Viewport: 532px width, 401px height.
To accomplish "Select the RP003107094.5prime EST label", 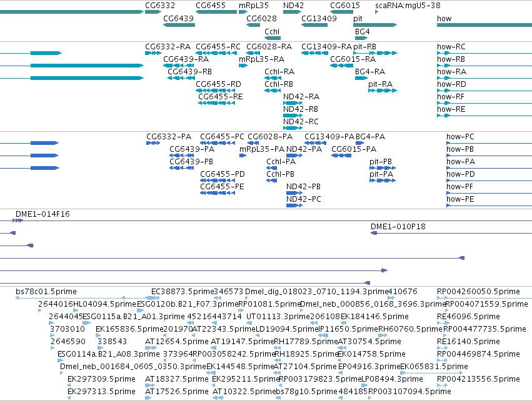I will coord(409,392).
